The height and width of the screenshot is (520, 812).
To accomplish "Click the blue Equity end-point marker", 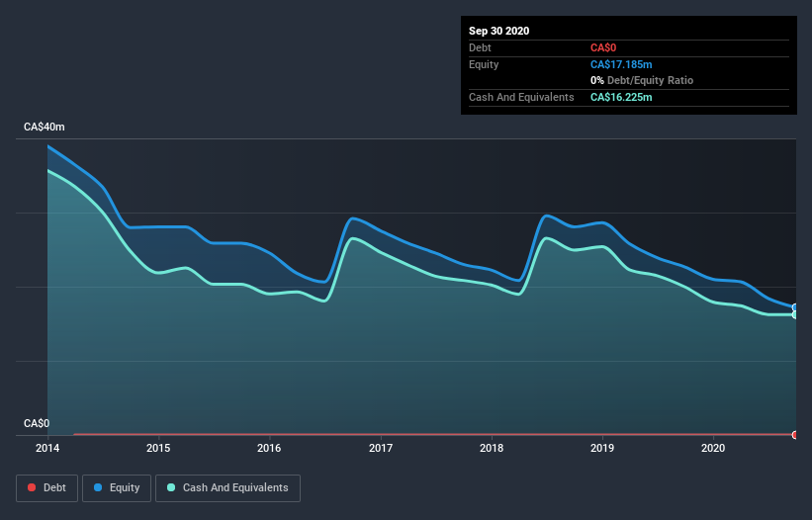I will 795,307.
